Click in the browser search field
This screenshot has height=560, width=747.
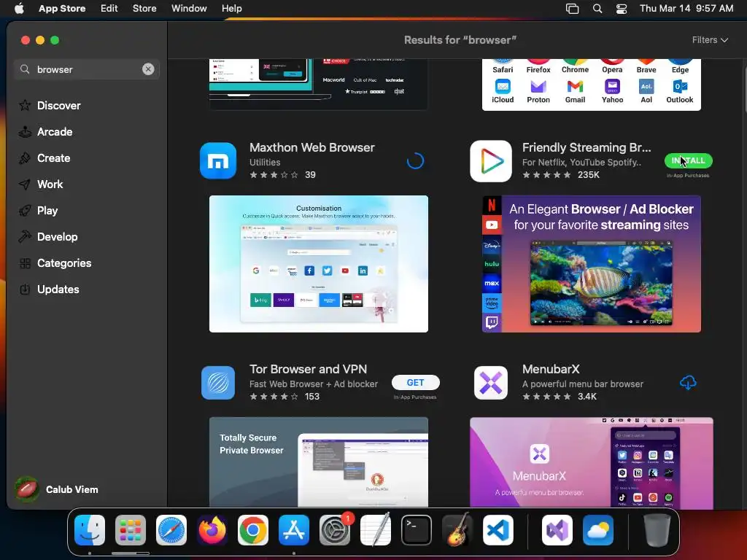(87, 69)
